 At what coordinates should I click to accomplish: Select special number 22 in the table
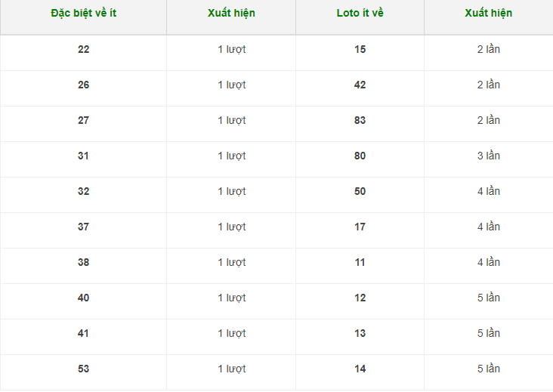coord(83,49)
